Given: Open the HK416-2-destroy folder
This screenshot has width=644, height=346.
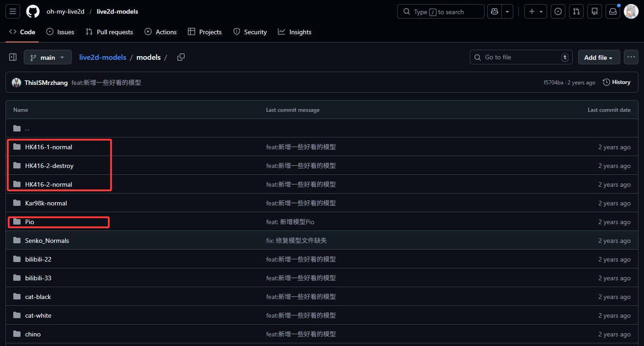Looking at the screenshot, I should click(x=49, y=166).
